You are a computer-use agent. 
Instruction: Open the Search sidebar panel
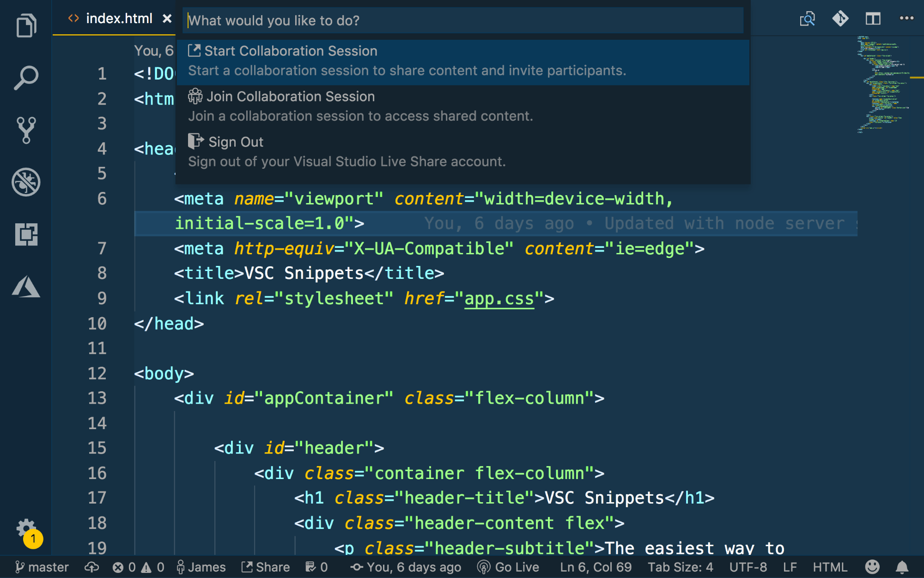(x=26, y=78)
